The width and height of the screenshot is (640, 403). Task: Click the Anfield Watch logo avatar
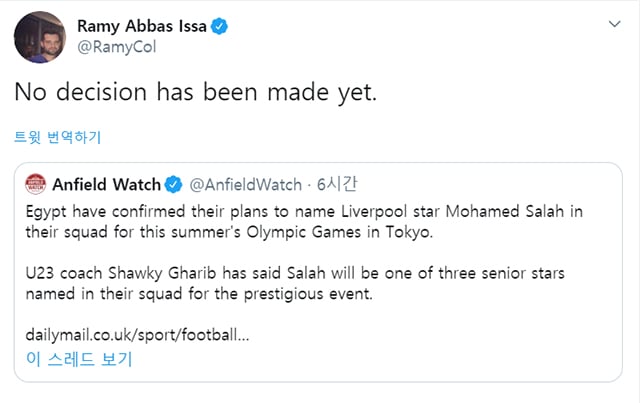[x=36, y=184]
